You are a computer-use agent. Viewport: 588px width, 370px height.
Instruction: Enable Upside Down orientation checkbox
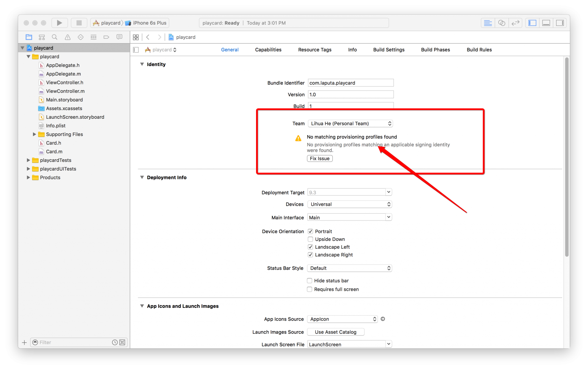point(310,239)
